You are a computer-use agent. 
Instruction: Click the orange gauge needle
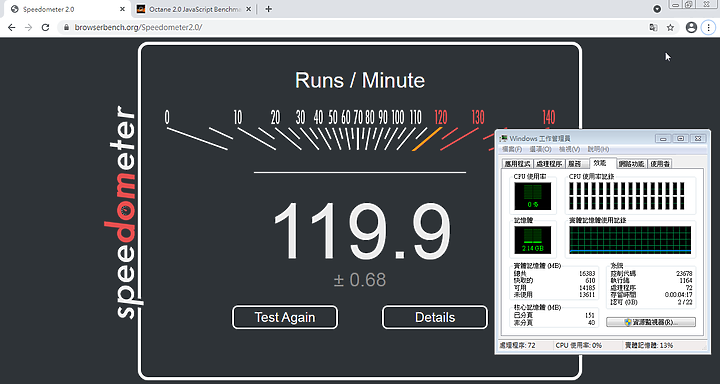point(427,139)
